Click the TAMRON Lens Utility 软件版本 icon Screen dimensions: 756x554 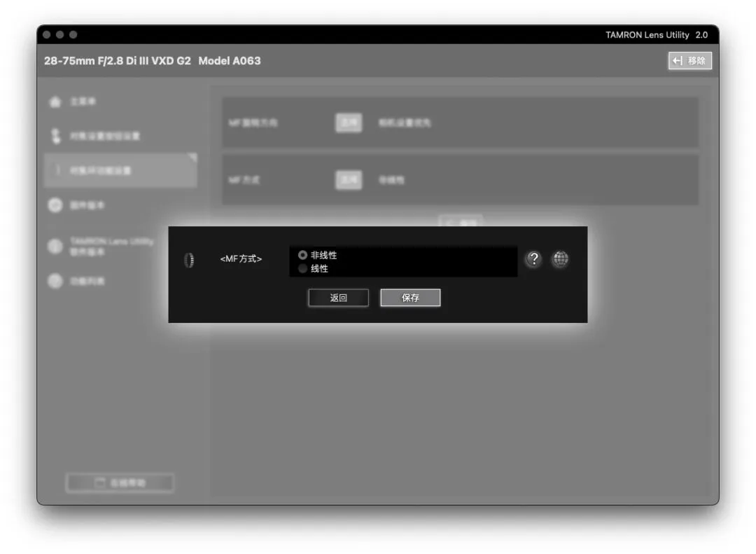point(55,246)
